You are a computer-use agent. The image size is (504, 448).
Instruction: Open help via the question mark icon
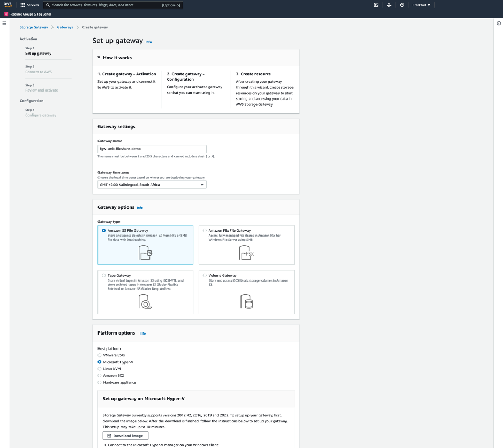pos(402,5)
